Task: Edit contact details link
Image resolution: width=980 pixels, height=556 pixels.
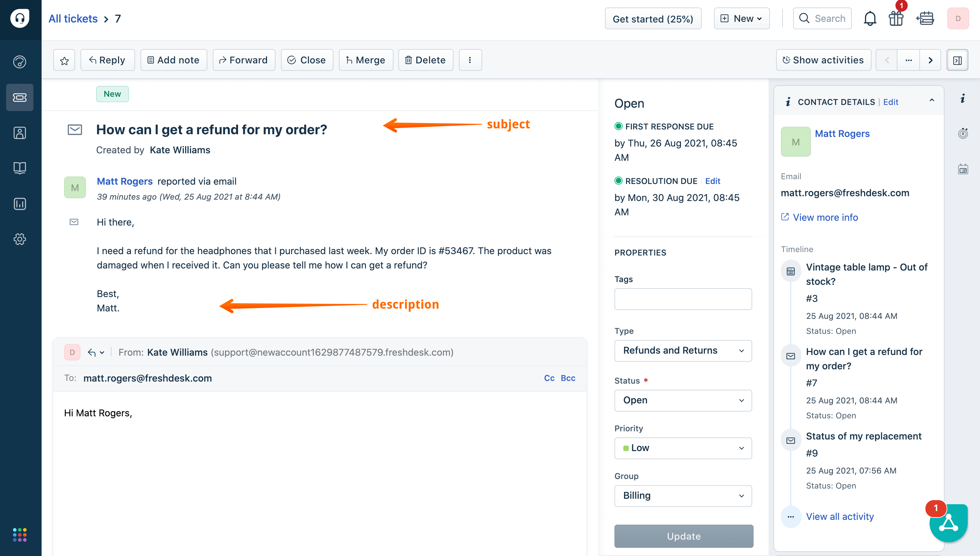Action: [x=891, y=102]
